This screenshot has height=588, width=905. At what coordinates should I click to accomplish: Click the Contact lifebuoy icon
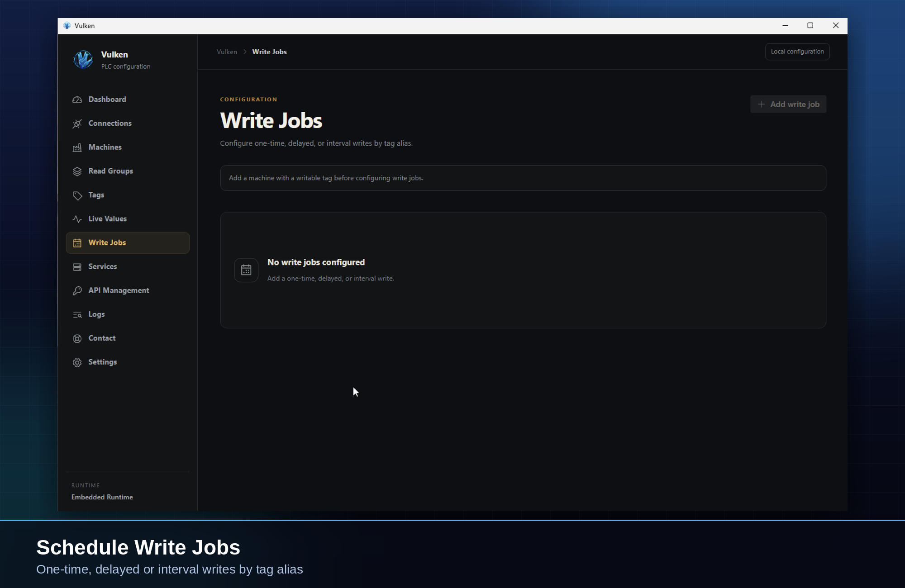[x=77, y=338]
